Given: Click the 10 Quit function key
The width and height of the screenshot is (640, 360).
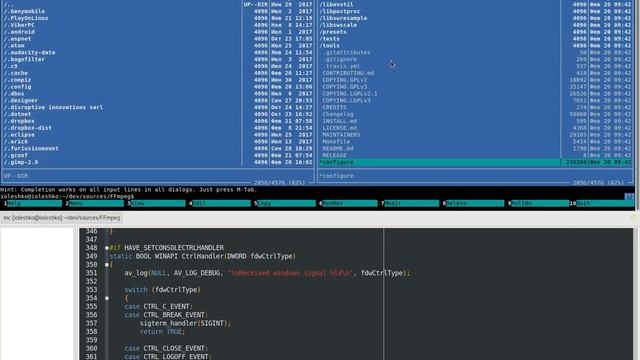Looking at the screenshot, I should click(602, 203).
